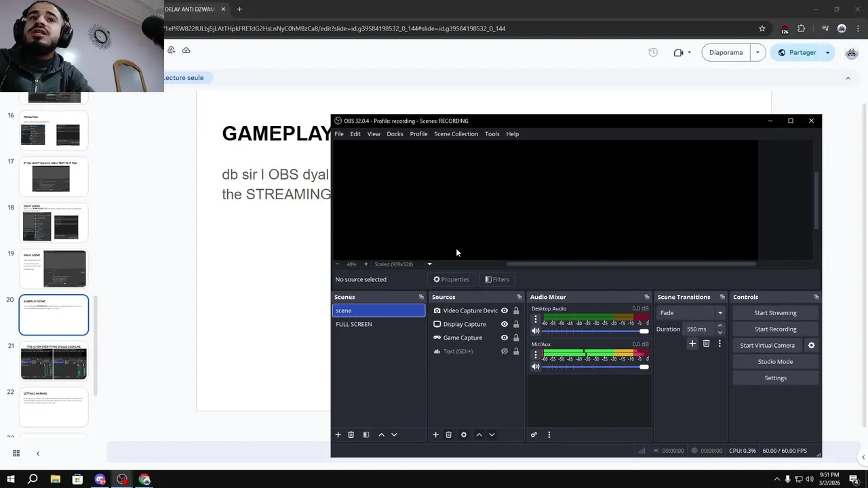
Task: Float the Scene Transitions dock icon
Action: (722, 297)
